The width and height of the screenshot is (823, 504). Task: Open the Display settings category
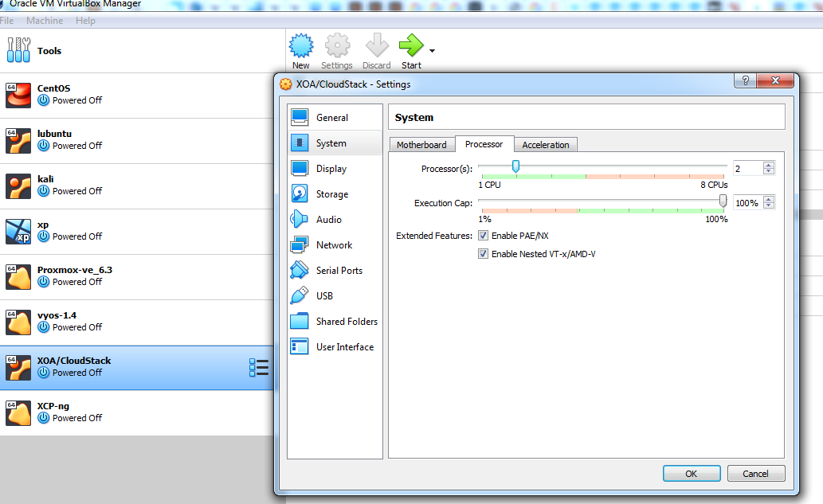335,168
